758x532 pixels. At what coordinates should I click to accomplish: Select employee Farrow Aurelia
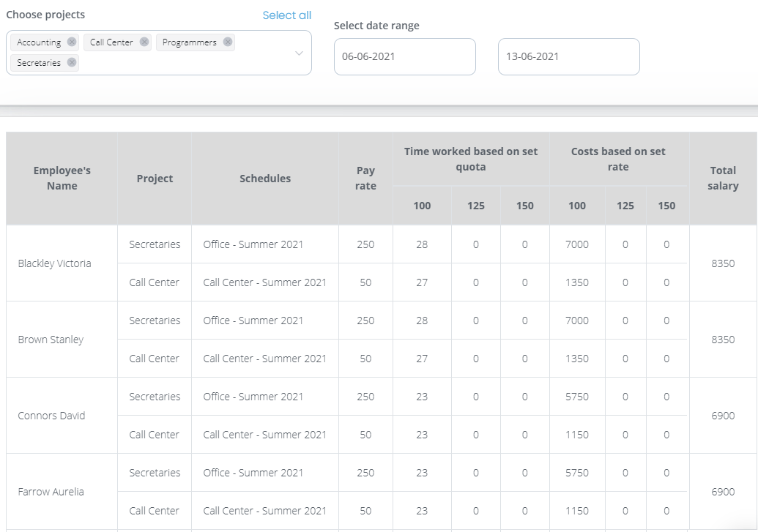(51, 492)
